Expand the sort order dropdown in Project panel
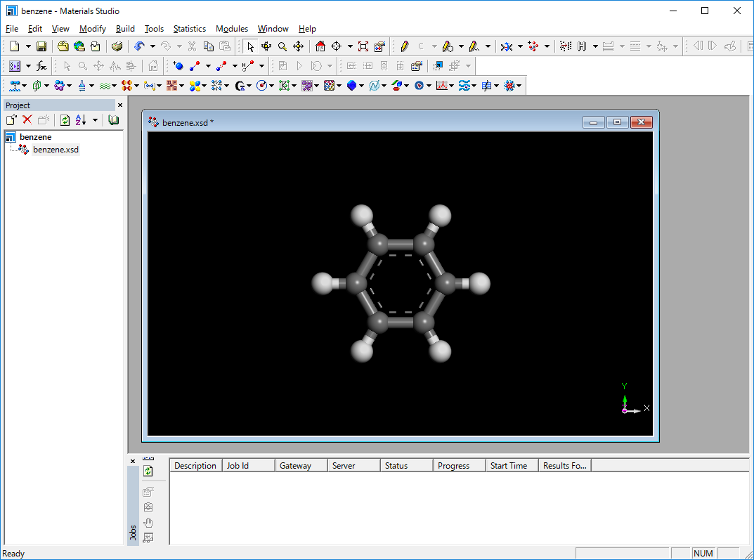The image size is (754, 560). tap(95, 120)
